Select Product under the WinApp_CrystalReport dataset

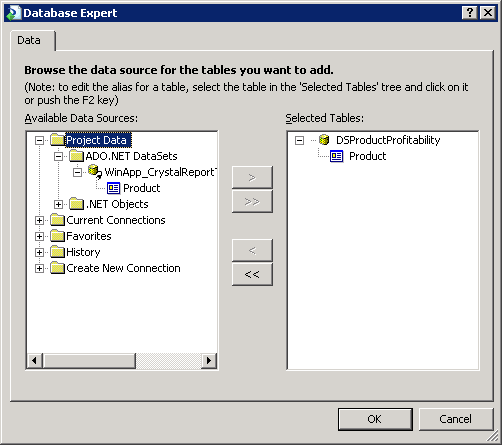pos(142,188)
